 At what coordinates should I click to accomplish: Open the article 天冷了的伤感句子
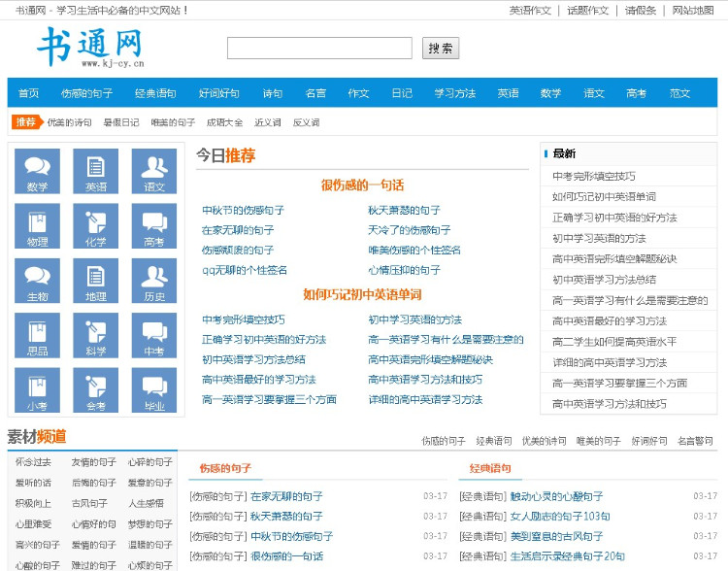[409, 230]
